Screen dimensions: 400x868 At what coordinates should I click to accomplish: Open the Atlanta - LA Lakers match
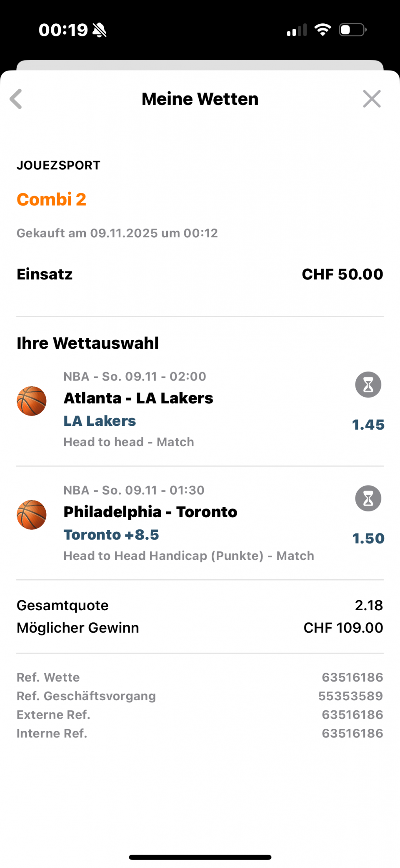[x=138, y=398]
